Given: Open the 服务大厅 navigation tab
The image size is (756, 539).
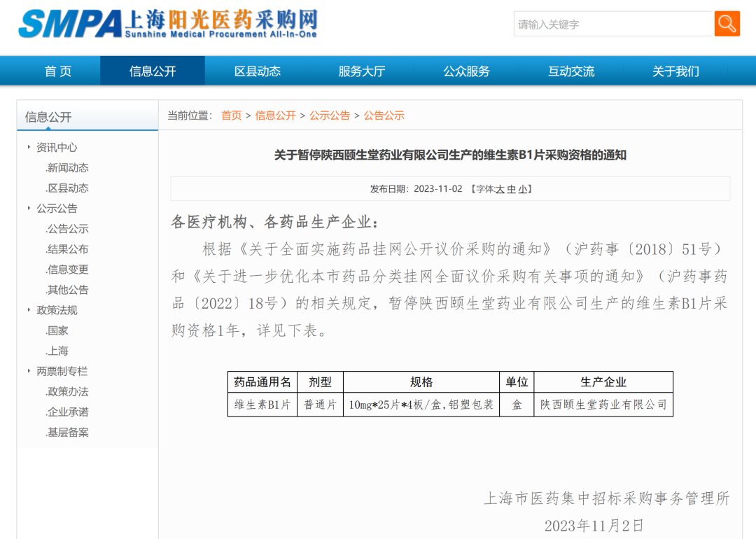Looking at the screenshot, I should pyautogui.click(x=362, y=71).
